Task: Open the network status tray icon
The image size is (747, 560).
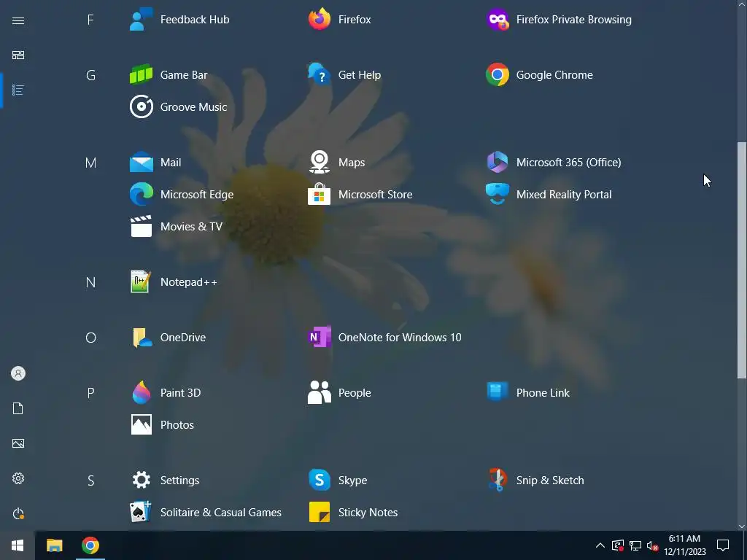Action: coord(635,545)
